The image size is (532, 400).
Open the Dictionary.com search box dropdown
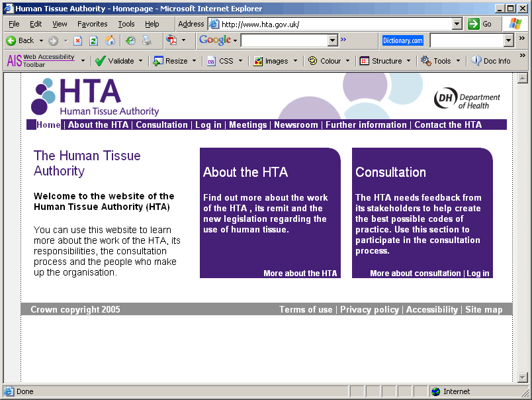click(x=508, y=41)
